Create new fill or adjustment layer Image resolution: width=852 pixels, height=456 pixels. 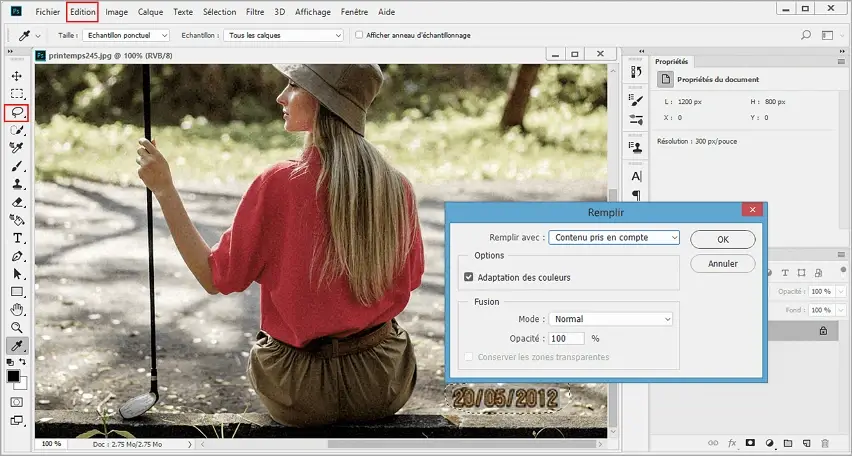point(769,443)
